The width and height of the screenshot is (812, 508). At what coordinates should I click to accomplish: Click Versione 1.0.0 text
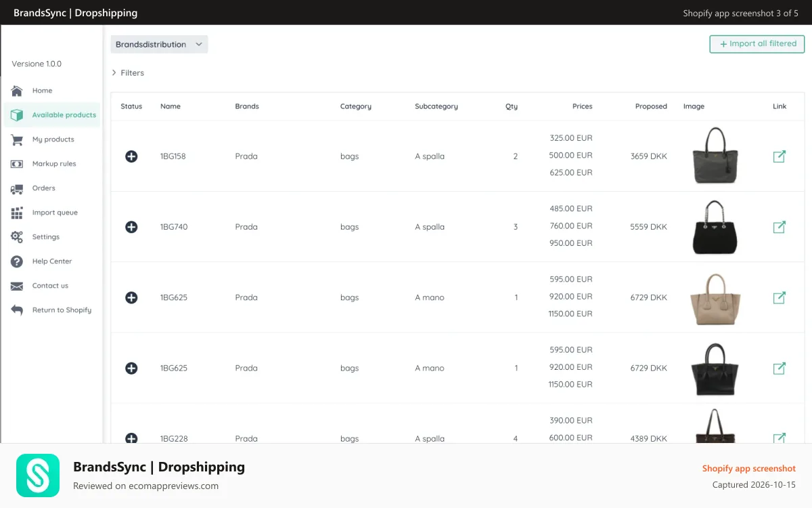37,64
